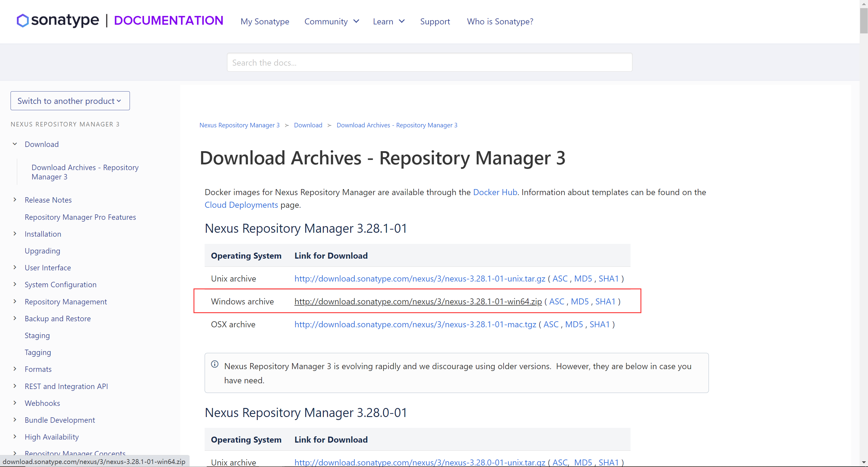The height and width of the screenshot is (467, 868).
Task: Expand the Release Notes chevron
Action: coord(15,200)
